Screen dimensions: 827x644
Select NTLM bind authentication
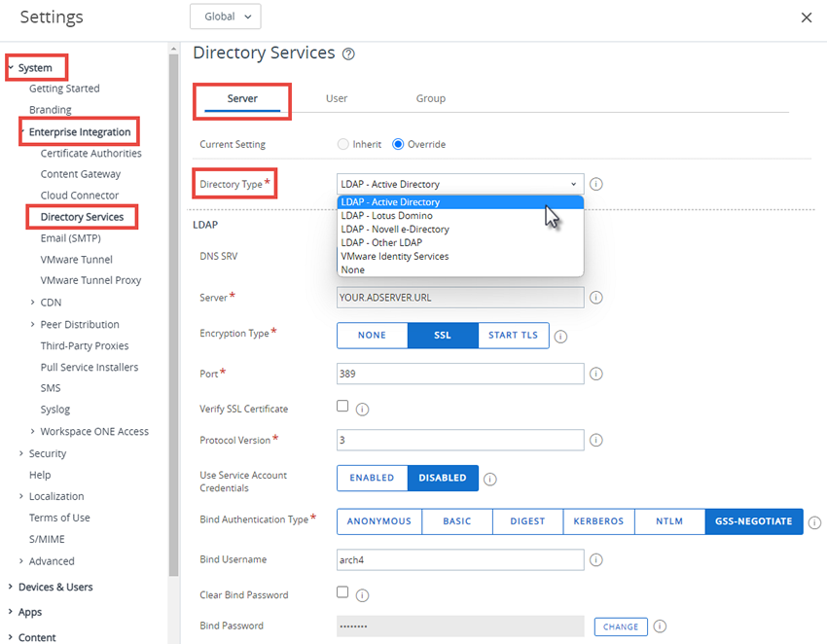pos(669,521)
